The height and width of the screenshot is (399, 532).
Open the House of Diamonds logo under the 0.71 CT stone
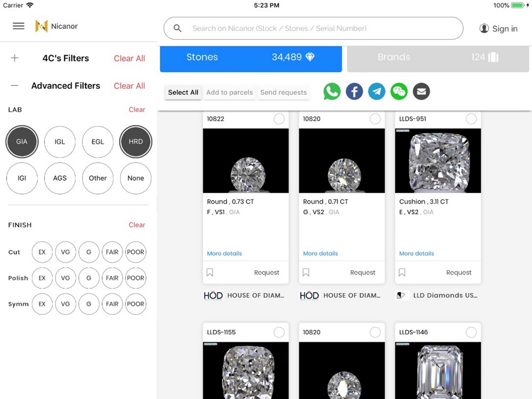(309, 295)
